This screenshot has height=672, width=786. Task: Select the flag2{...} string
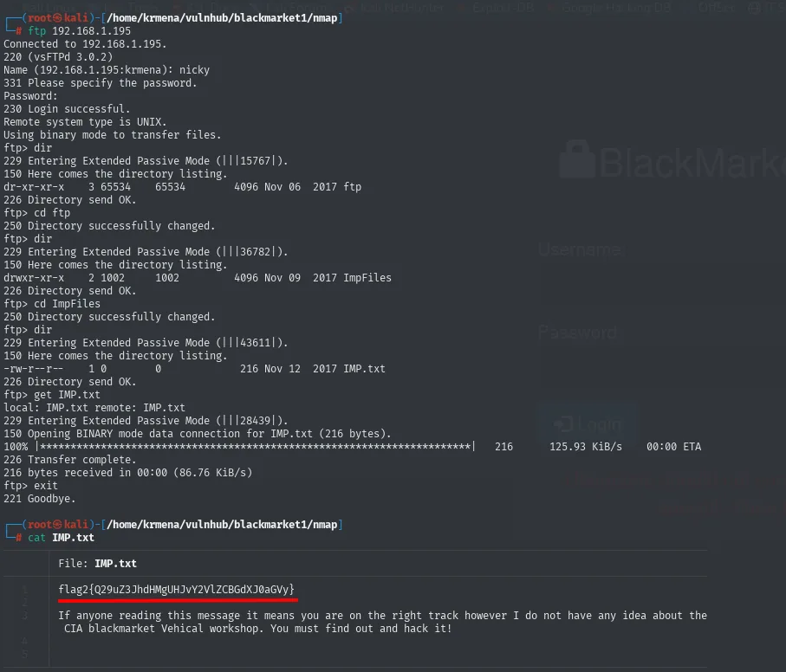tap(177, 590)
